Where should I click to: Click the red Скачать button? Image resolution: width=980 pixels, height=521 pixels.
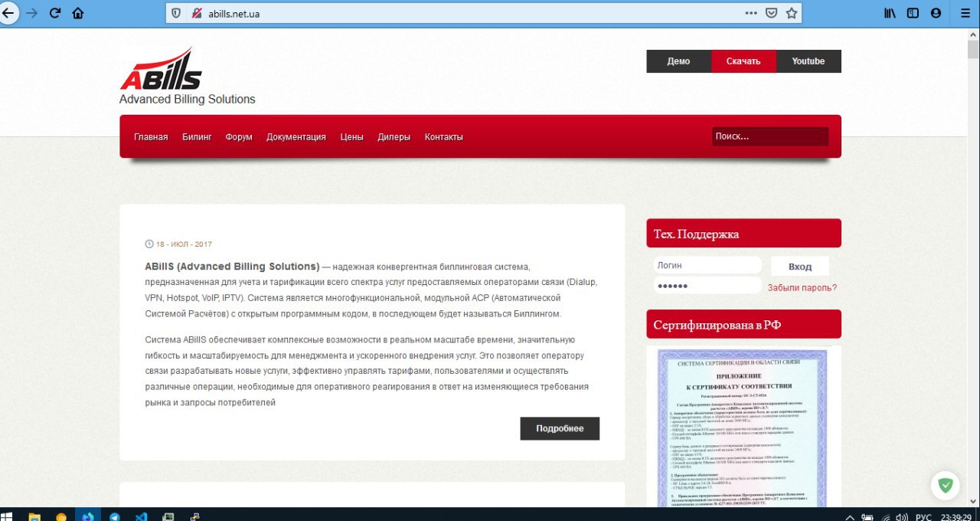(743, 61)
